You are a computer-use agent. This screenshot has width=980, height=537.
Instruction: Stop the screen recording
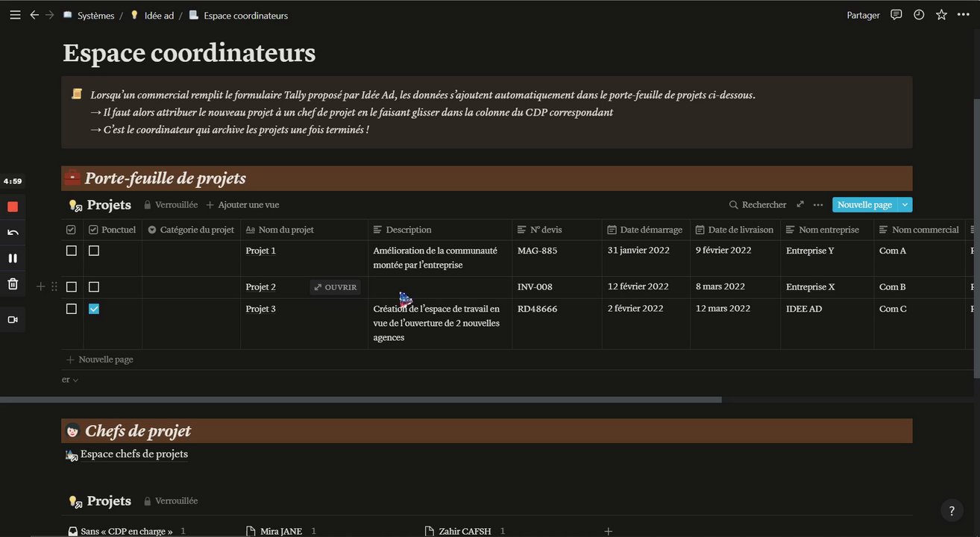pyautogui.click(x=13, y=207)
